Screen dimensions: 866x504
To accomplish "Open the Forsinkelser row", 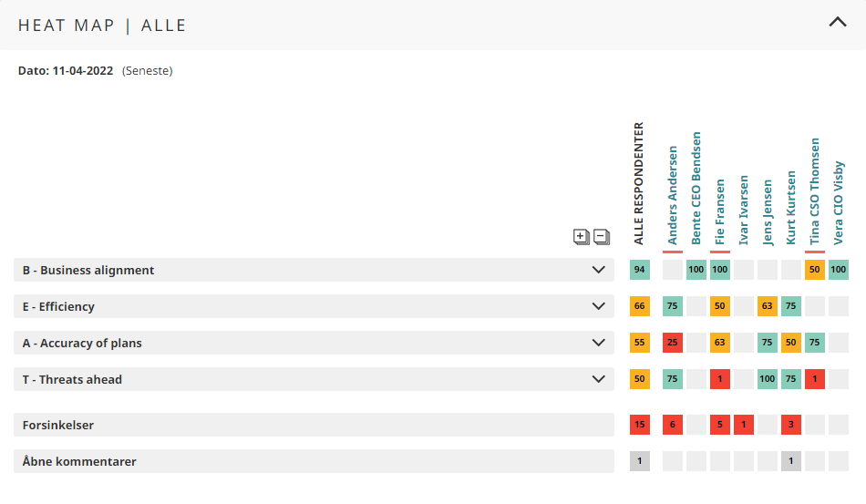I will coord(314,425).
